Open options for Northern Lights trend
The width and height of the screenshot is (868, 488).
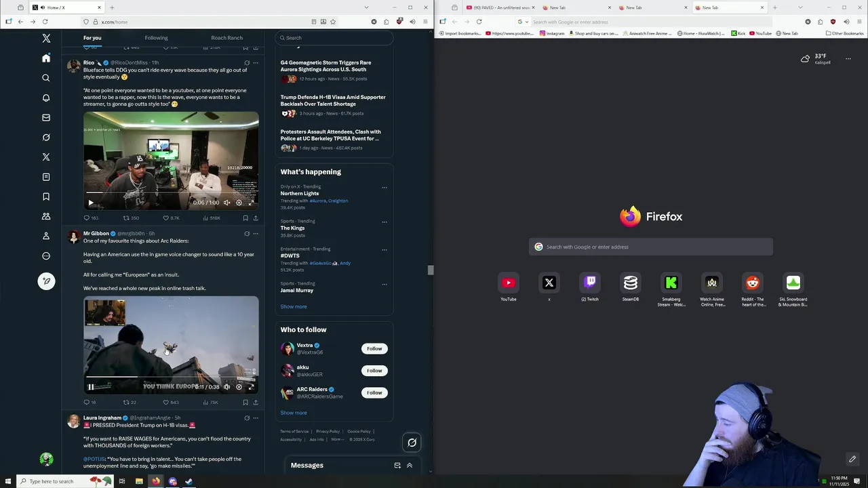[384, 187]
